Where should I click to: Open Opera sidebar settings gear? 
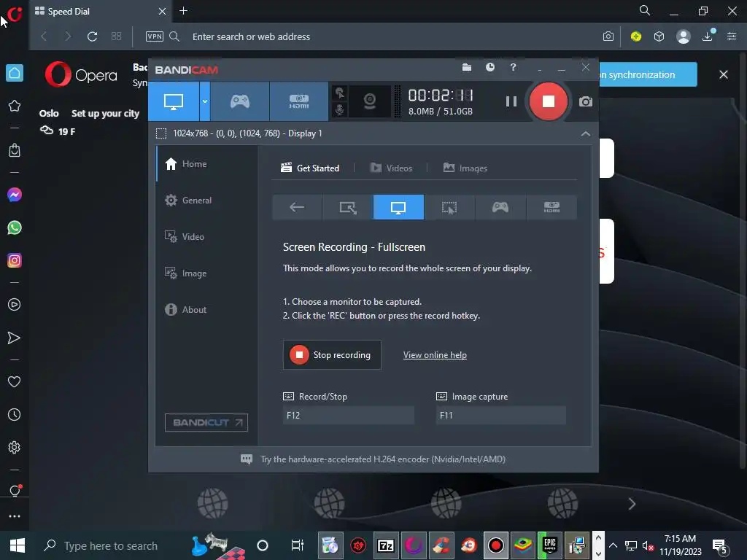tap(15, 447)
